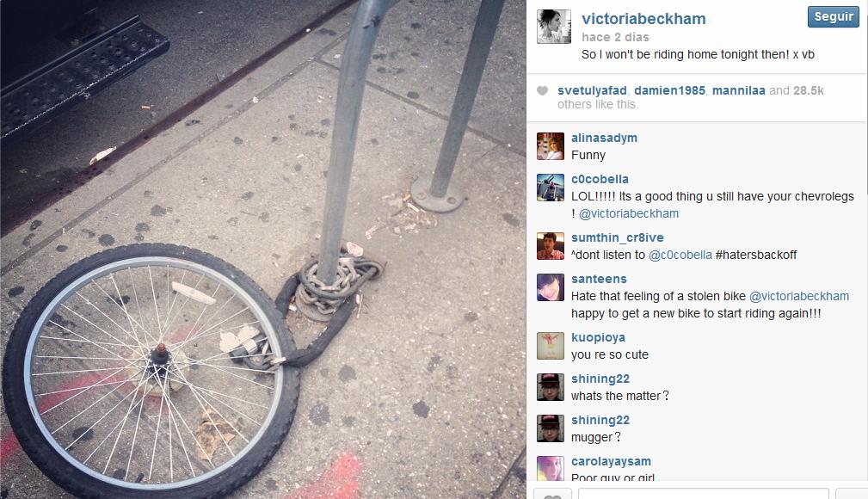The width and height of the screenshot is (868, 499).
Task: Click c0cobella commenter avatar
Action: tap(551, 188)
